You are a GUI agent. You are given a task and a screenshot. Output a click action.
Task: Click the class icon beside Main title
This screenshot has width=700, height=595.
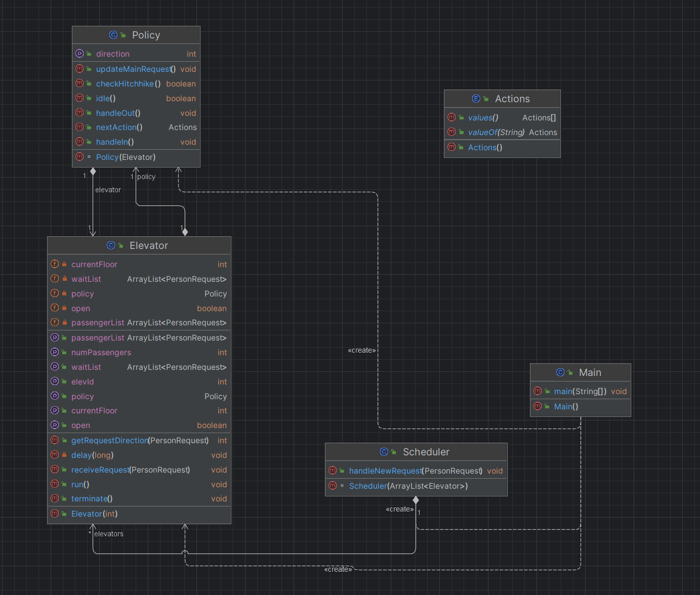pyautogui.click(x=560, y=372)
